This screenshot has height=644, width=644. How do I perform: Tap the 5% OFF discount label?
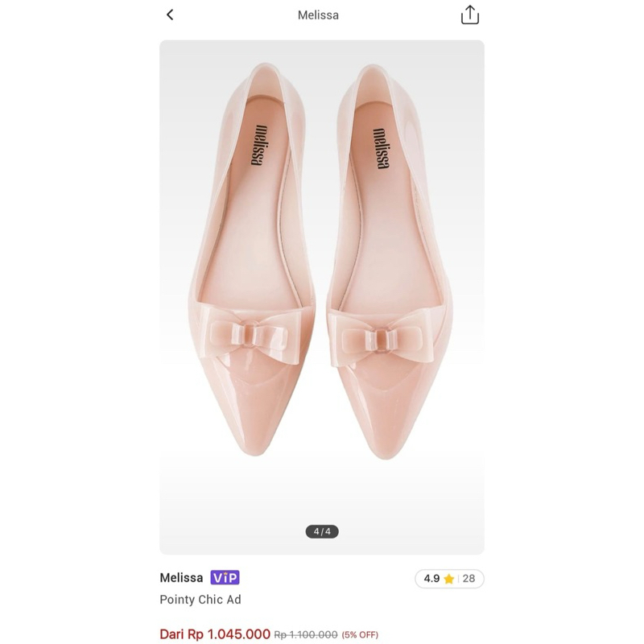(x=360, y=635)
